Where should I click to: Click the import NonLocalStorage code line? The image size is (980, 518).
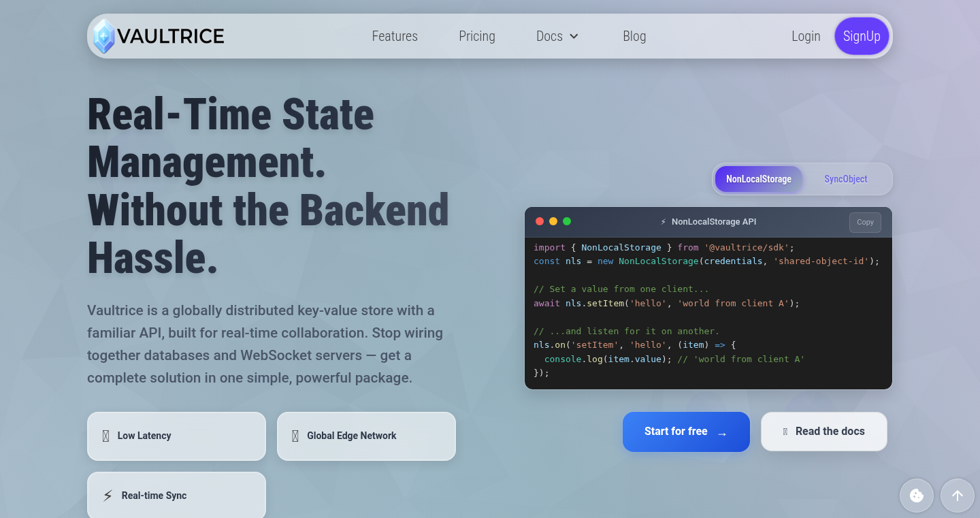664,247
